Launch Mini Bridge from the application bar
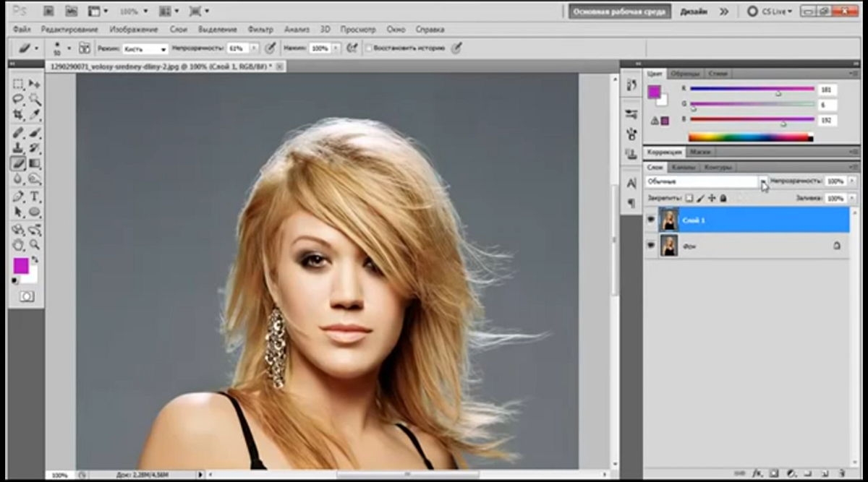Image resolution: width=868 pixels, height=482 pixels. click(x=70, y=12)
